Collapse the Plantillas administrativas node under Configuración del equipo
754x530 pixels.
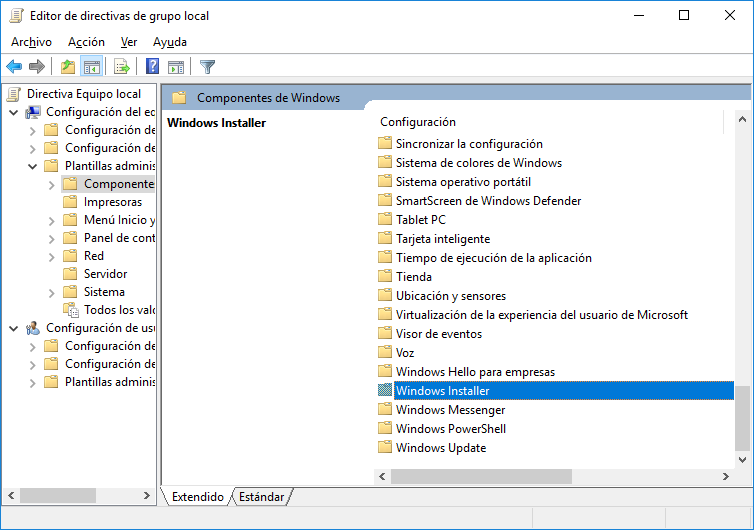(x=33, y=166)
